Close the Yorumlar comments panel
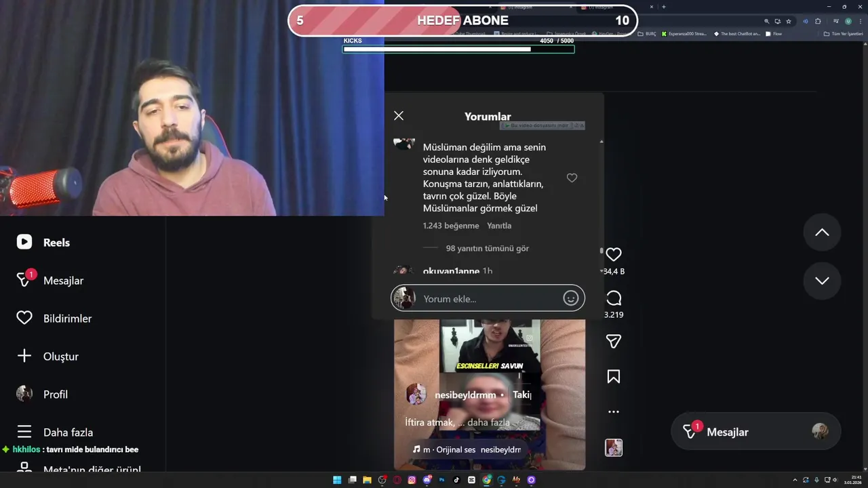The width and height of the screenshot is (868, 488). tap(399, 116)
